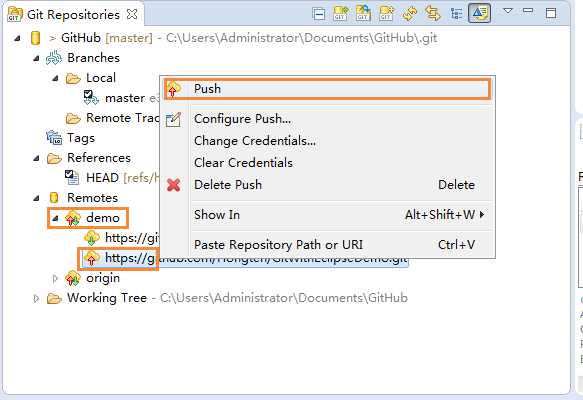This screenshot has height=400, width=583.
Task: Expand the Working Tree node
Action: [x=36, y=298]
